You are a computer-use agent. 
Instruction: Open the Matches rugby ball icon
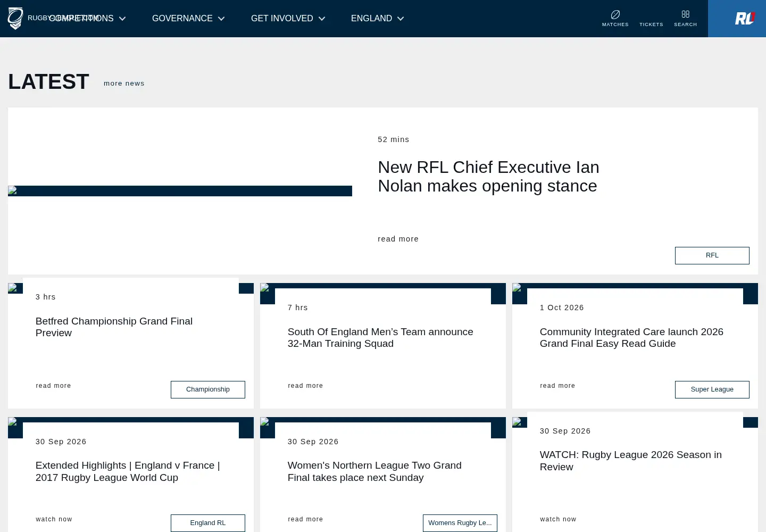tap(615, 14)
